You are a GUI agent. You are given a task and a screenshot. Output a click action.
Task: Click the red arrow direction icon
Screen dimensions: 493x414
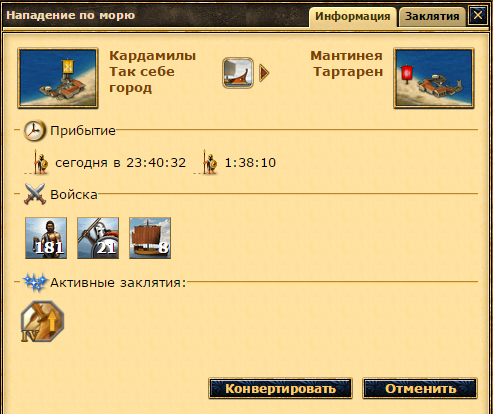(264, 73)
